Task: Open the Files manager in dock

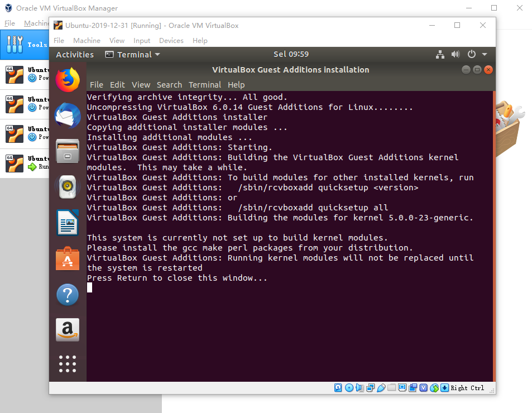Action: [68, 151]
